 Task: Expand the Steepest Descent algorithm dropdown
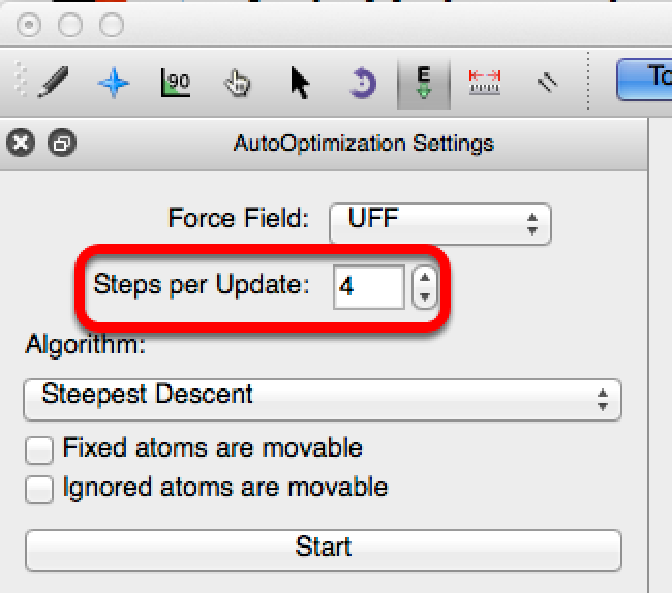click(x=321, y=398)
